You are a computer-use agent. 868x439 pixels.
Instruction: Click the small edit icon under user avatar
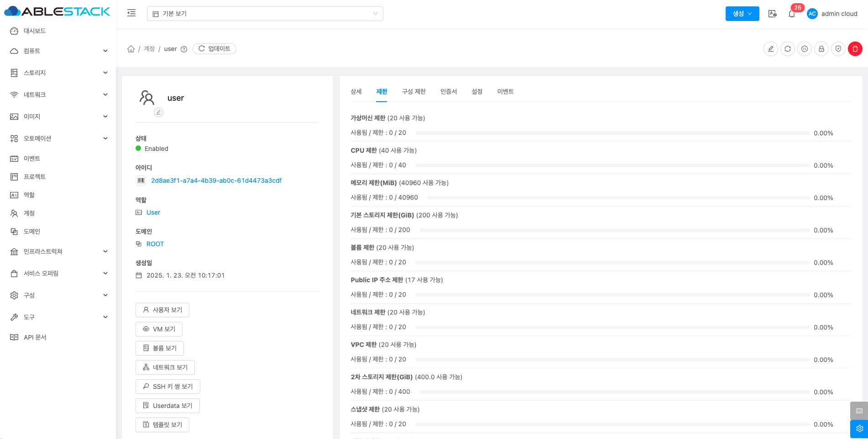coord(158,112)
